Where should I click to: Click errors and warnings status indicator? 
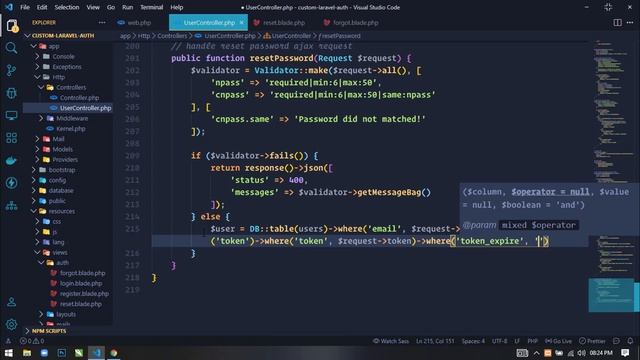[x=32, y=341]
